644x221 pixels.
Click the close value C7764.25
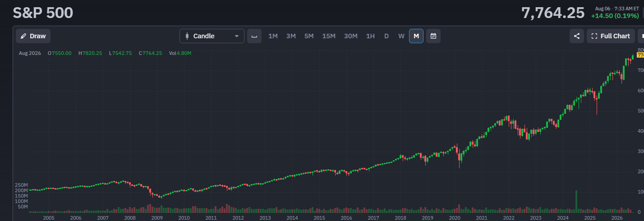(150, 53)
